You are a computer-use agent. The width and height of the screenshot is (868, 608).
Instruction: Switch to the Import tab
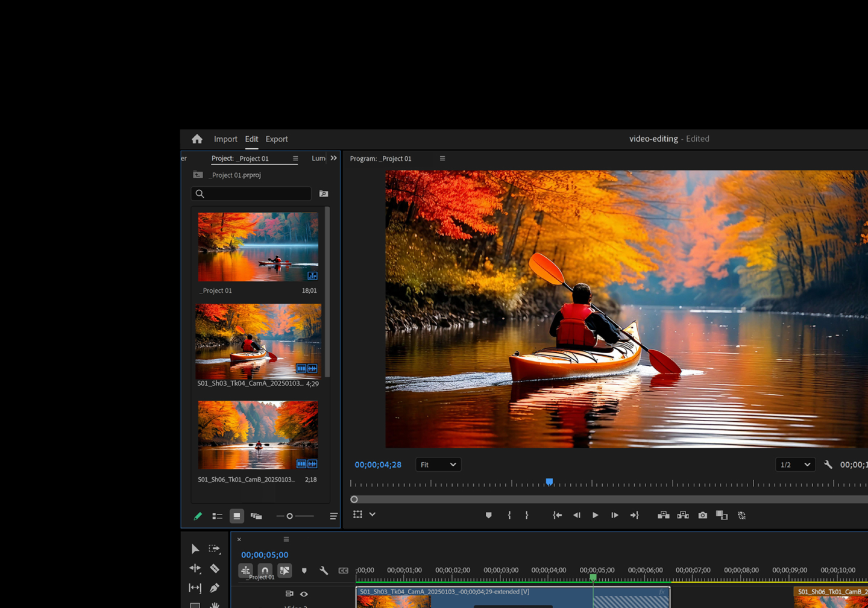225,139
